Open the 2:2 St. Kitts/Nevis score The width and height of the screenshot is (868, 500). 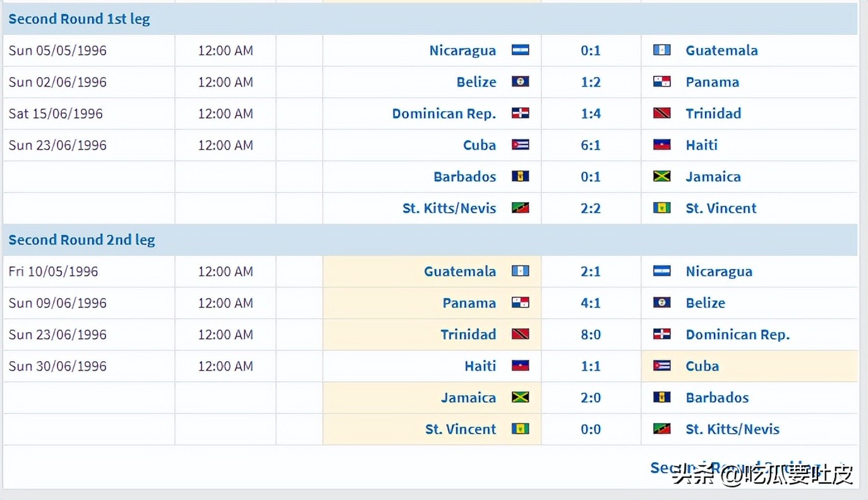coord(591,208)
